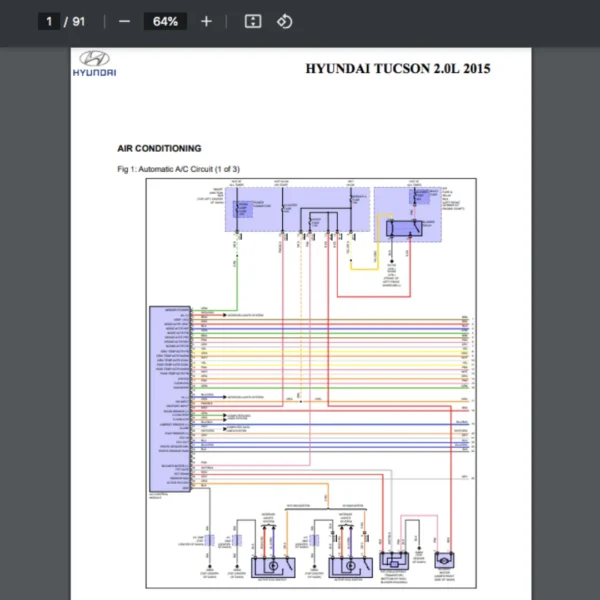Image resolution: width=600 pixels, height=600 pixels.
Task: Click the page number input field
Action: click(x=49, y=21)
